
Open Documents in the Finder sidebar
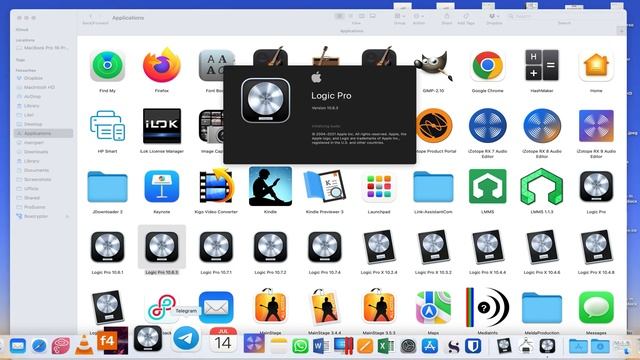(36, 170)
